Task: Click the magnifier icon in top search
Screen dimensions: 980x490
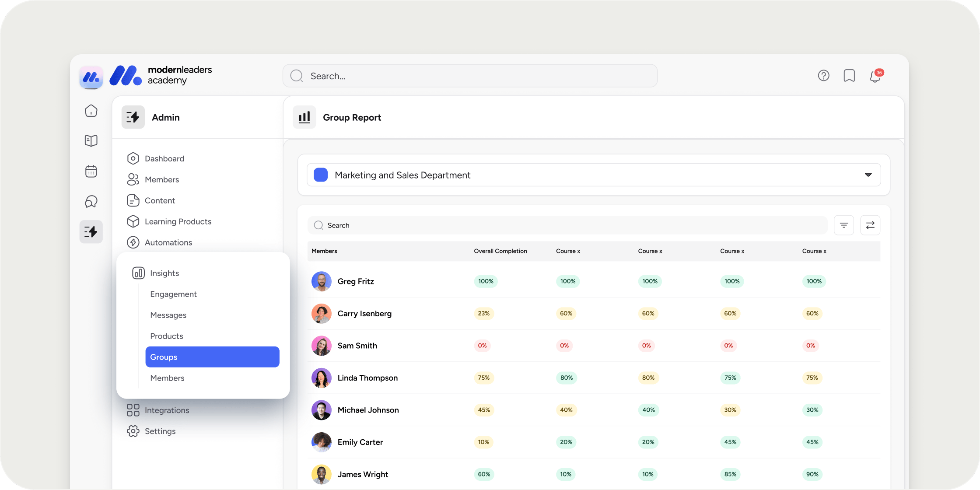Action: (297, 76)
